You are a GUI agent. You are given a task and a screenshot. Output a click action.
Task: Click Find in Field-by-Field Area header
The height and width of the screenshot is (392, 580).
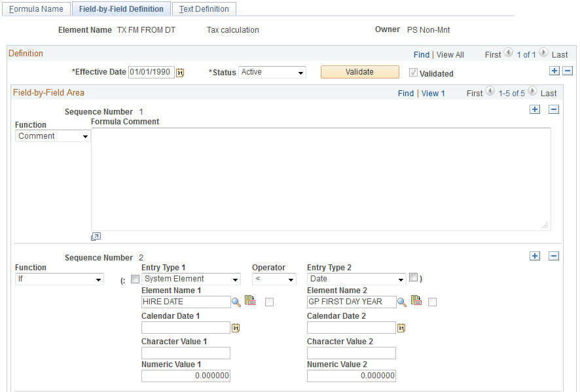coord(406,93)
